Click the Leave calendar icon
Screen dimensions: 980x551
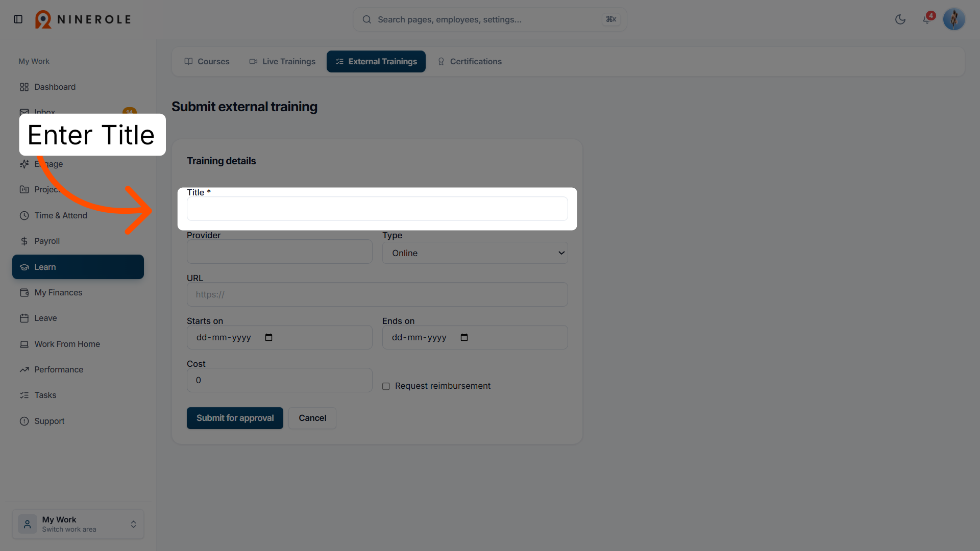24,318
